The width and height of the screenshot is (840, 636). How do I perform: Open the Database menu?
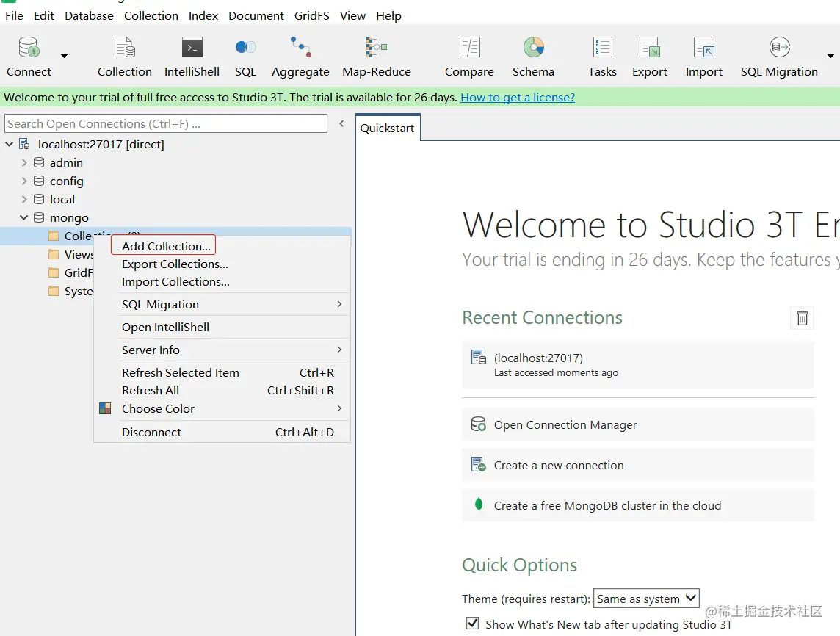click(x=89, y=16)
